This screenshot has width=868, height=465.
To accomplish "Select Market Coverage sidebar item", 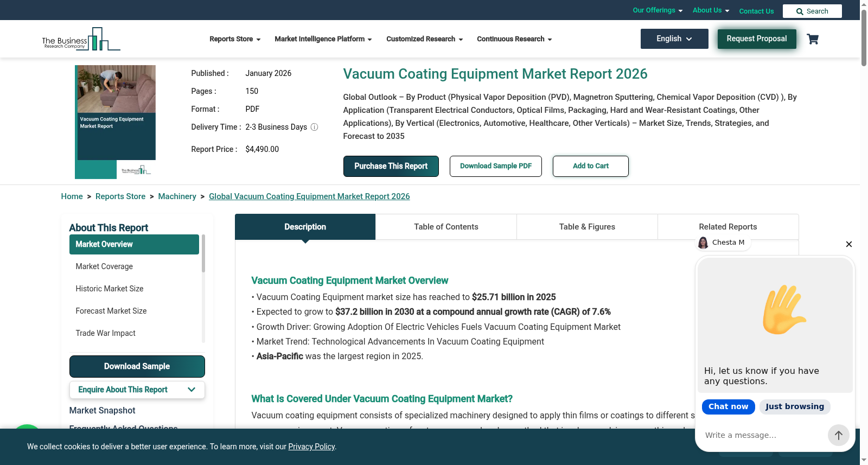I will pyautogui.click(x=134, y=266).
